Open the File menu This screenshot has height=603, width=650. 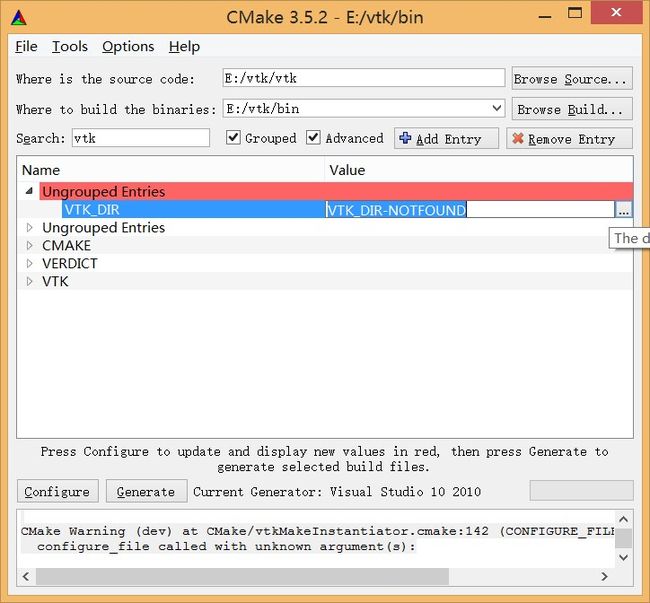[x=26, y=46]
